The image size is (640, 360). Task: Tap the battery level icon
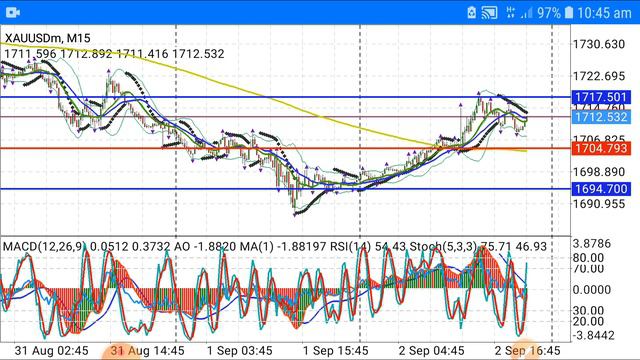click(x=569, y=13)
